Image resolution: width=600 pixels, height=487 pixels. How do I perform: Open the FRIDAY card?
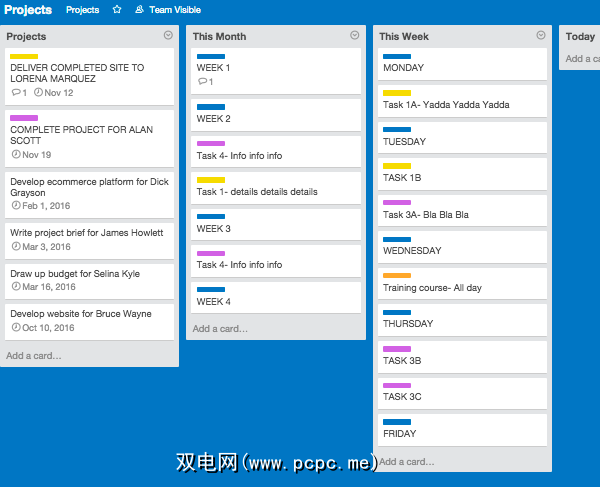pos(462,430)
